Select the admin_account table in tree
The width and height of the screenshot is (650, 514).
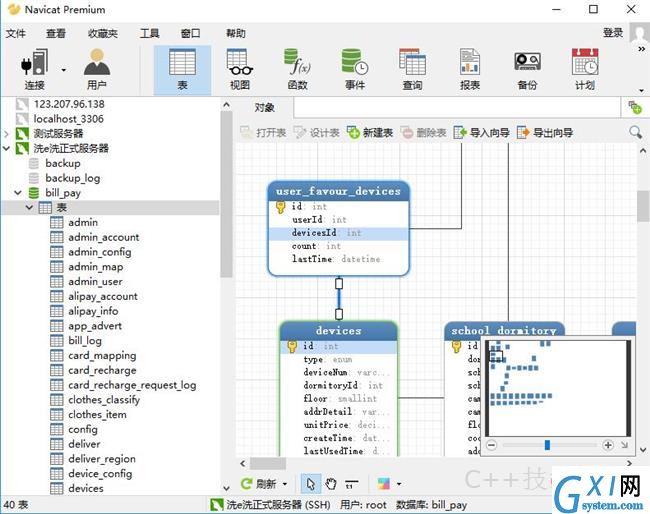coord(104,237)
